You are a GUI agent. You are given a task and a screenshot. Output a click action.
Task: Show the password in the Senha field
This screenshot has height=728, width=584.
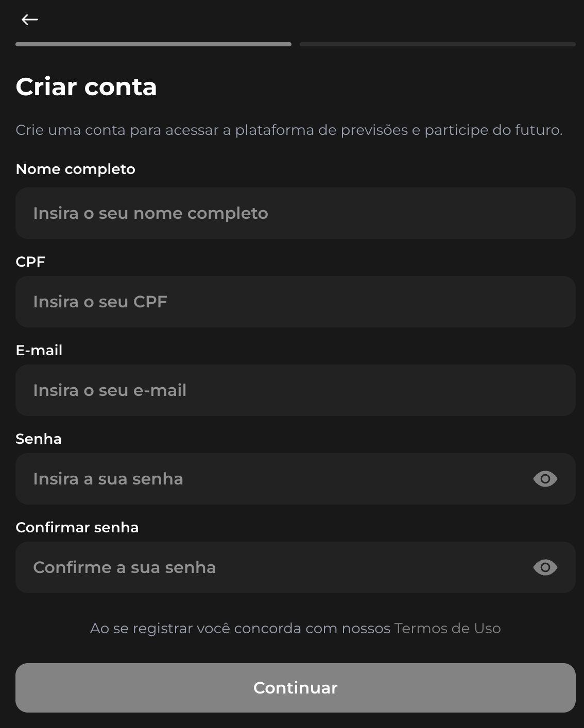[544, 479]
